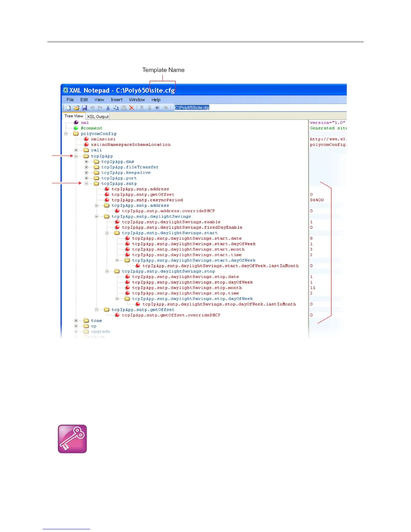The height and width of the screenshot is (532, 411).
Task: Click the Copy toolbar icon
Action: (x=116, y=108)
